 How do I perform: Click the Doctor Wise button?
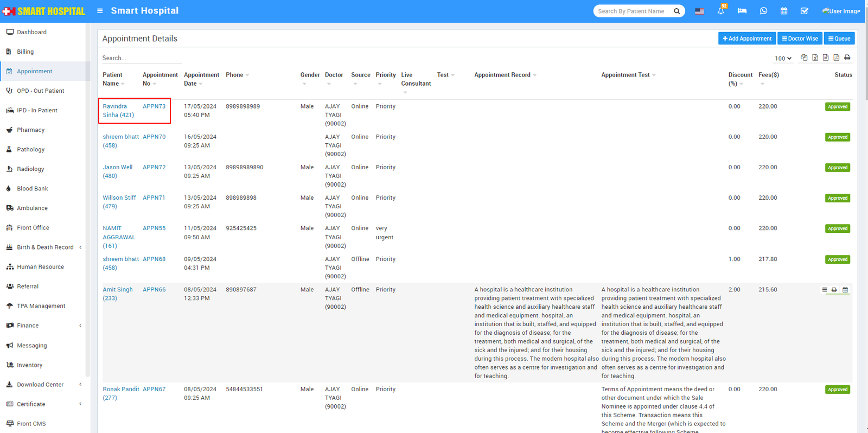click(800, 39)
